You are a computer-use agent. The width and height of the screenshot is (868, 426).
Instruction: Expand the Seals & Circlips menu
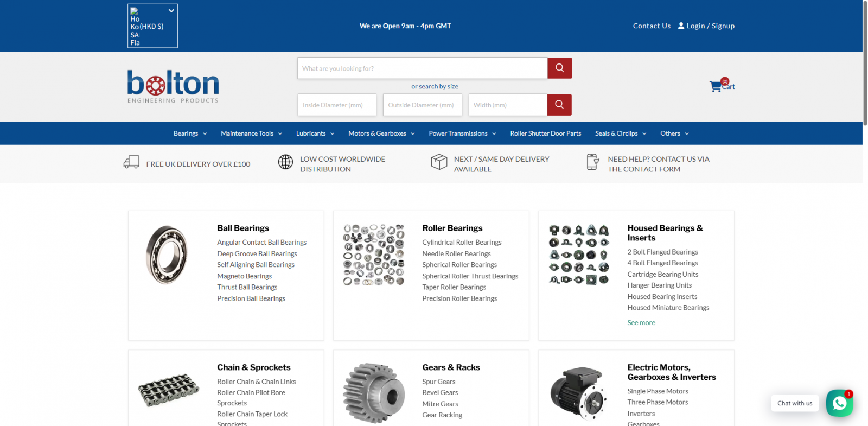click(620, 133)
